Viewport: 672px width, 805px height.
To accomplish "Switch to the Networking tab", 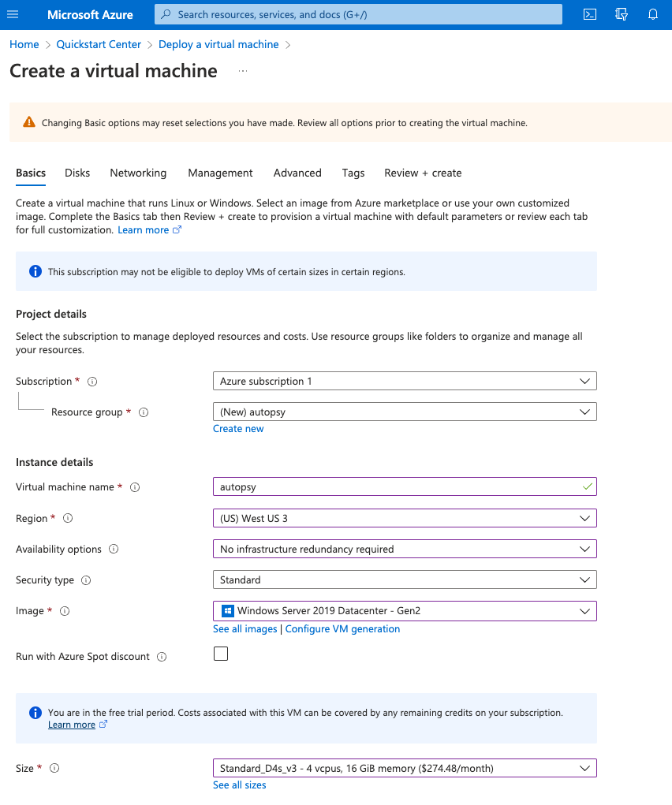I will pyautogui.click(x=138, y=173).
